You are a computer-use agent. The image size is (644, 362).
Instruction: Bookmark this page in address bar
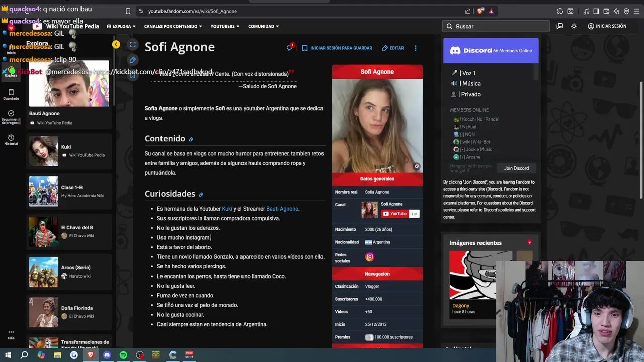click(128, 11)
